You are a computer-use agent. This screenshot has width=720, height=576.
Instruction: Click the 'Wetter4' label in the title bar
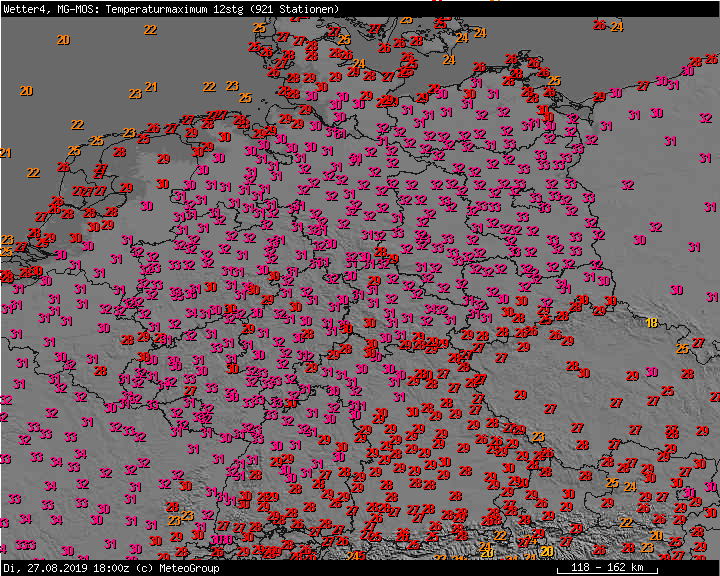tap(27, 9)
